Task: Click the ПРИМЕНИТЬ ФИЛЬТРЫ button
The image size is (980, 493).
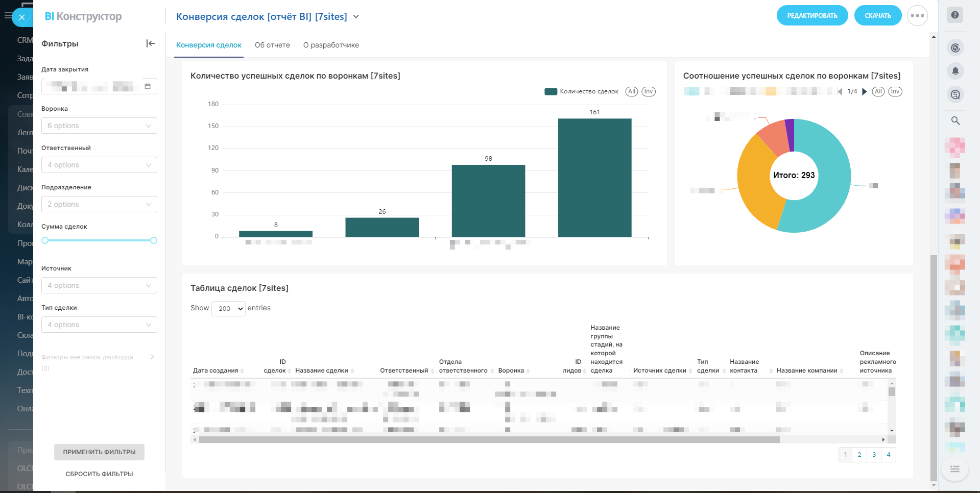Action: tap(99, 452)
